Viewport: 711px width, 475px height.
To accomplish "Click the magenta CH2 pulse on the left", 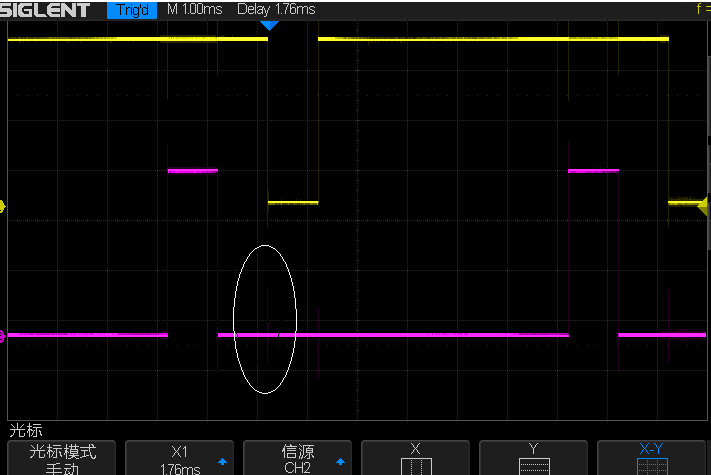I will coord(192,171).
